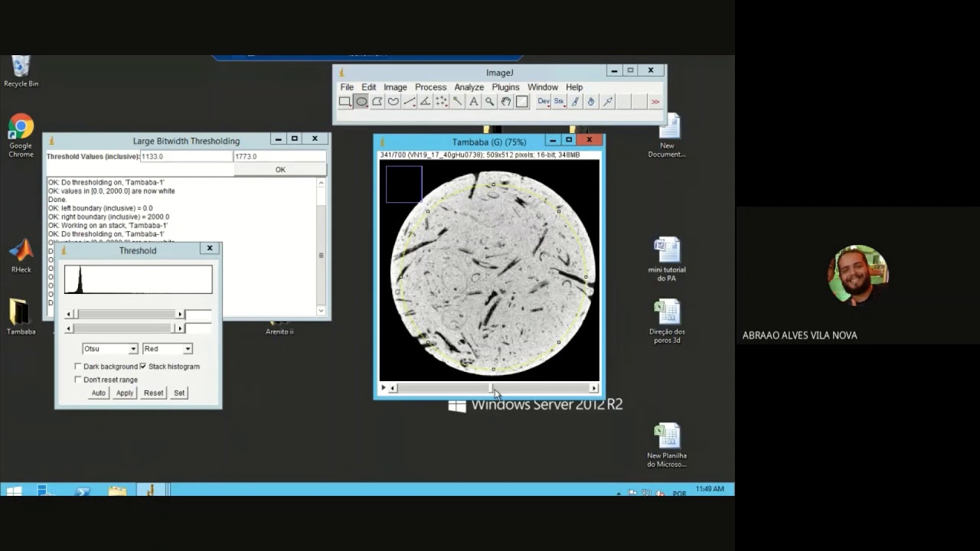Click the log scrollbar down arrow
The width and height of the screenshot is (980, 551).
[321, 311]
